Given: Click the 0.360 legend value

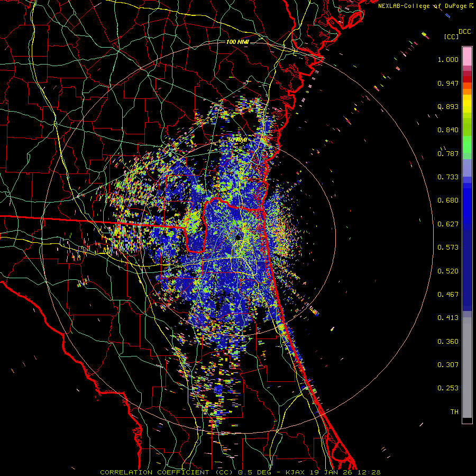Looking at the screenshot, I should [x=448, y=342].
